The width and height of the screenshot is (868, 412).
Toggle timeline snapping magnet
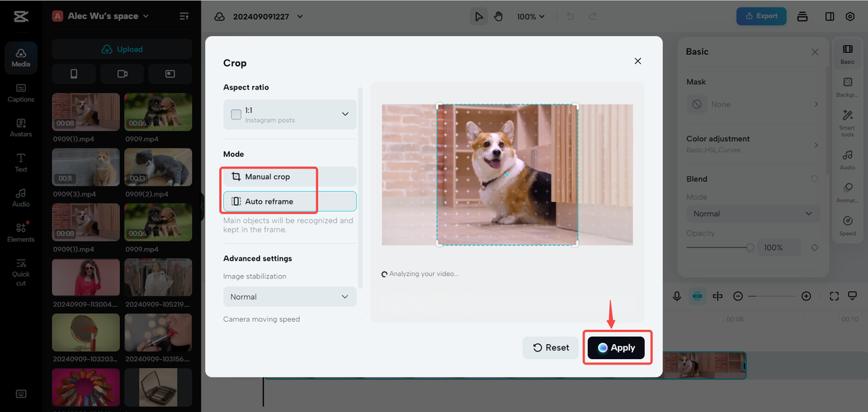point(697,296)
